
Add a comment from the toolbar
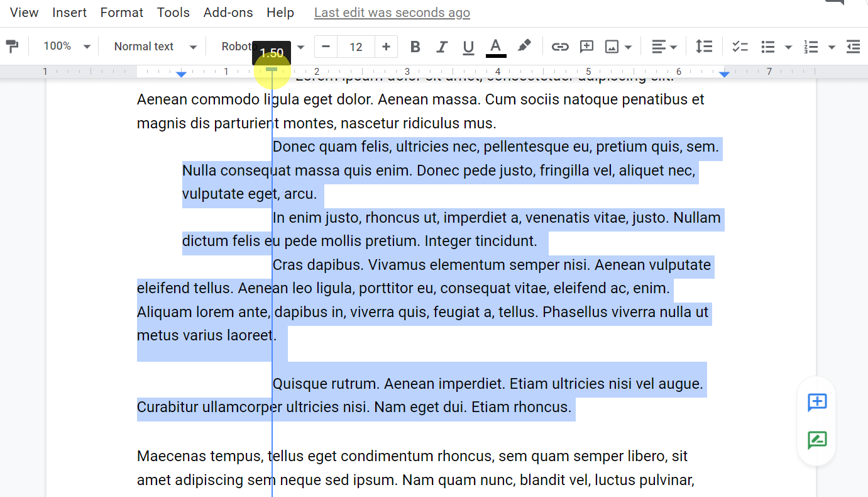click(586, 47)
